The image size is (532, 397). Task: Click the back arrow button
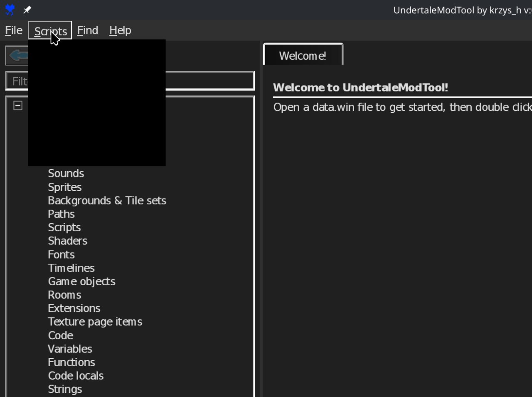[17, 55]
